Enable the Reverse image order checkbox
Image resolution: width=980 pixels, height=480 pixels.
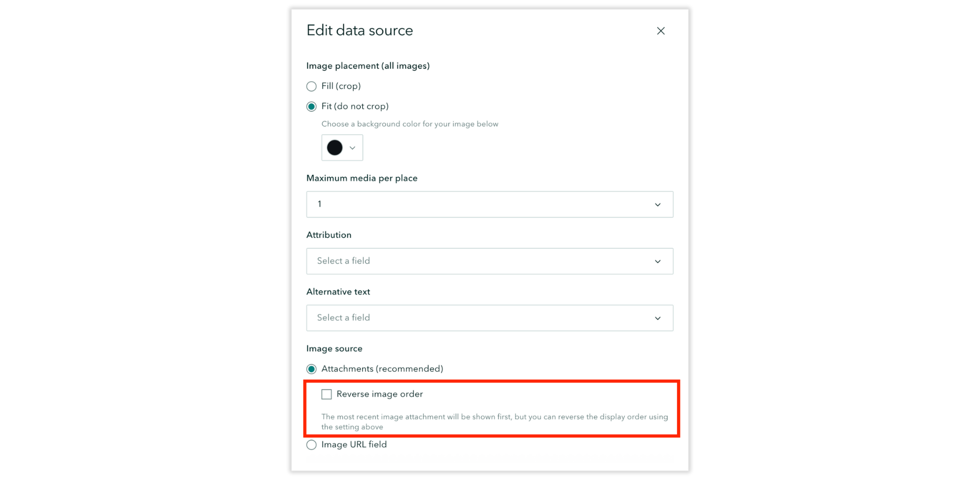[x=326, y=393]
